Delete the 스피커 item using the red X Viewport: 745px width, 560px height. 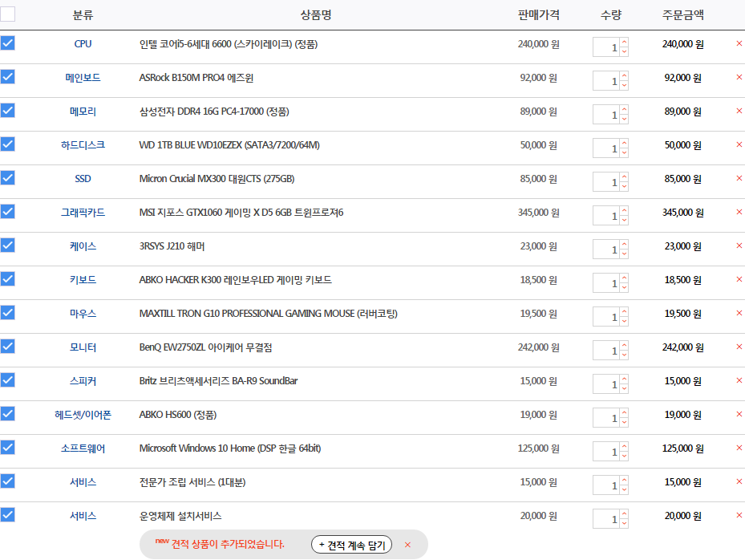coord(739,380)
